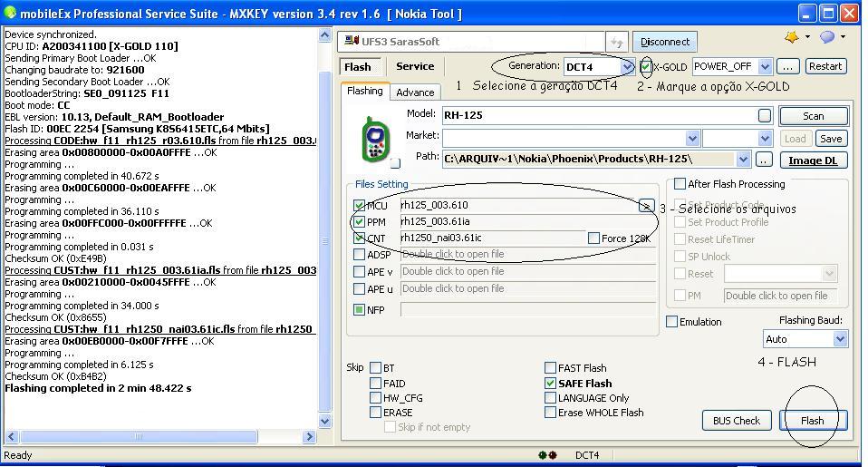Screen dimensions: 868x467
Task: Switch to the Flash main tab
Action: click(358, 66)
